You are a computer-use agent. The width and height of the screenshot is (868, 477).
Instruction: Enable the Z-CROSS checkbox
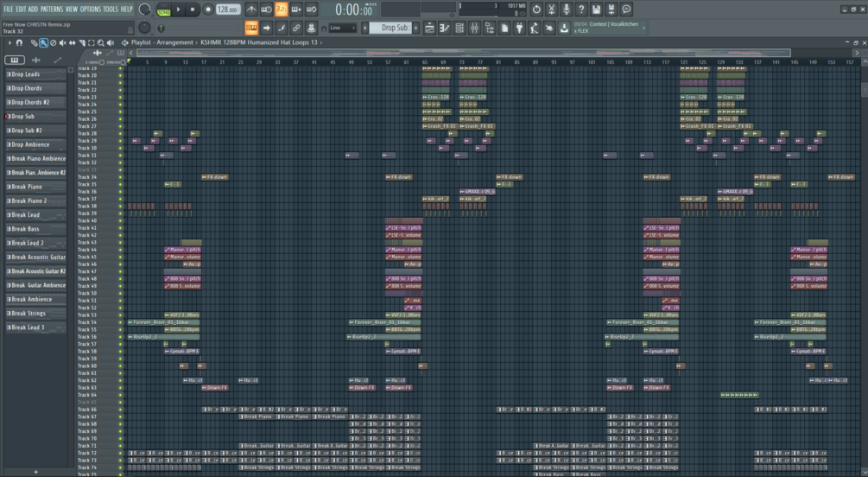point(102,62)
